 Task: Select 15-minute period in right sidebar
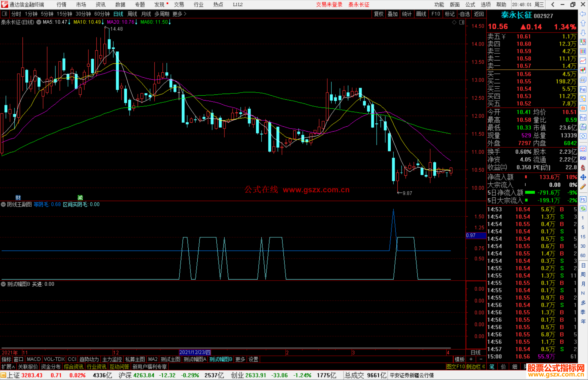point(583,237)
